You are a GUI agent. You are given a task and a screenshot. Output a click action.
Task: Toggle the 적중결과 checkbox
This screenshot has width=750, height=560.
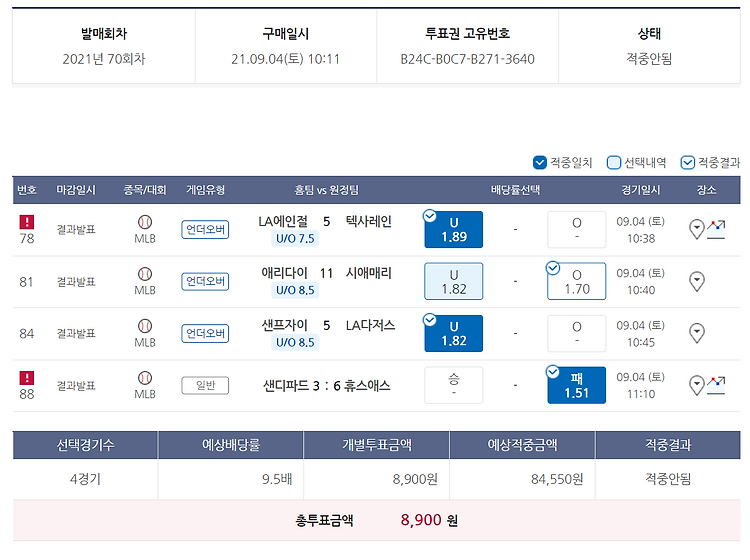[687, 163]
